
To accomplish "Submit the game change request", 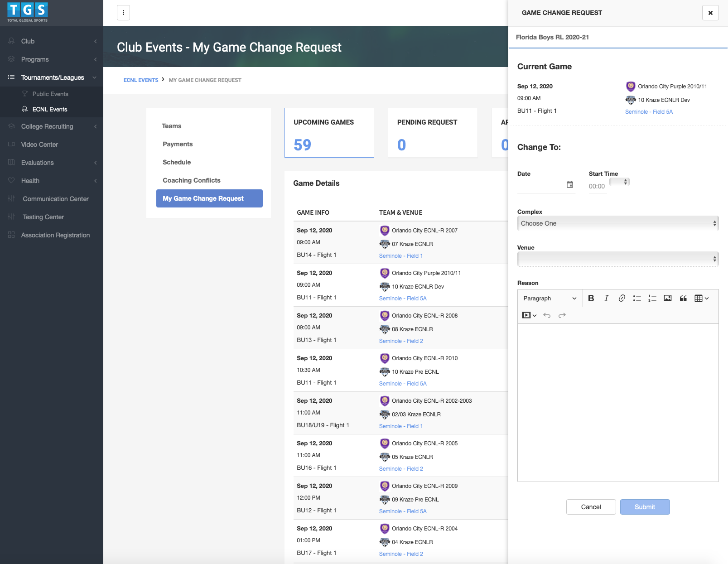I will coord(645,507).
